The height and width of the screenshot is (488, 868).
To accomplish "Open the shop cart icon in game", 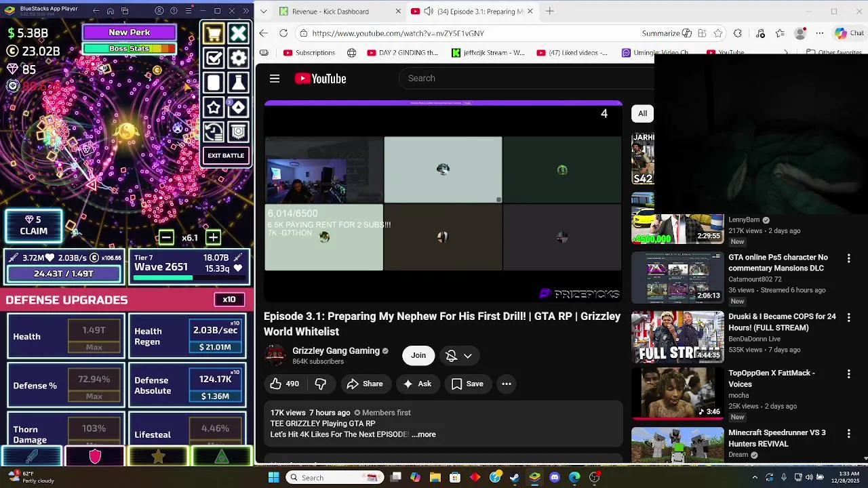I will 214,33.
